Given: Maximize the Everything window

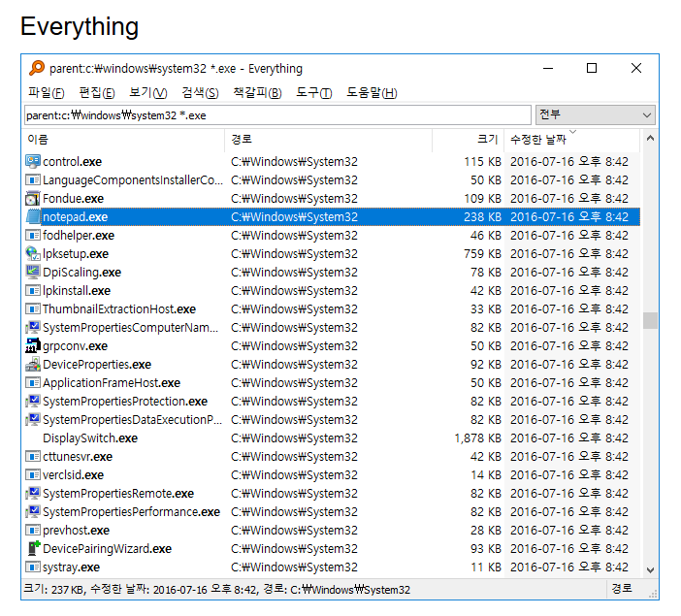Looking at the screenshot, I should tap(592, 68).
